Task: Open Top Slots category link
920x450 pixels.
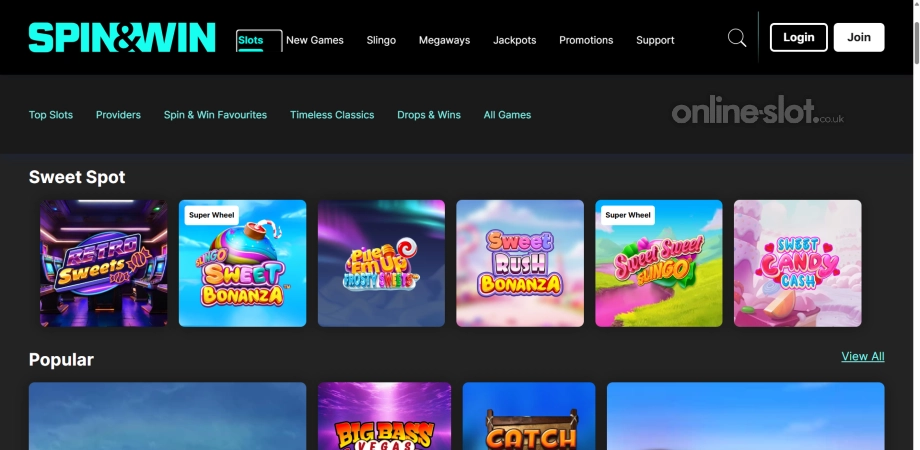Action: (51, 115)
